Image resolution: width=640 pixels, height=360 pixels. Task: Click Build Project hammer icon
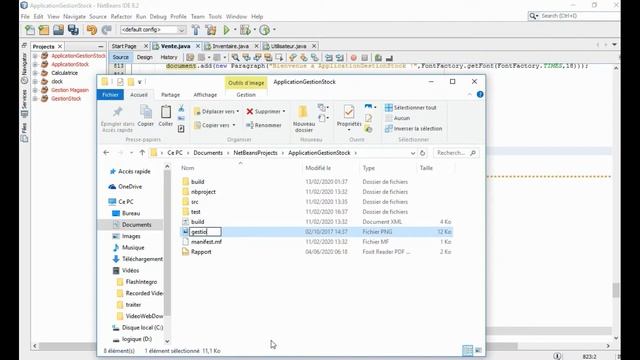point(196,30)
